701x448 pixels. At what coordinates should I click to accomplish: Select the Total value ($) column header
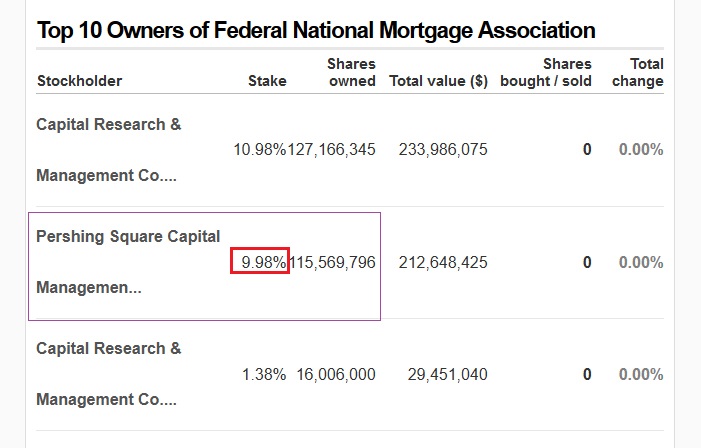click(x=438, y=81)
